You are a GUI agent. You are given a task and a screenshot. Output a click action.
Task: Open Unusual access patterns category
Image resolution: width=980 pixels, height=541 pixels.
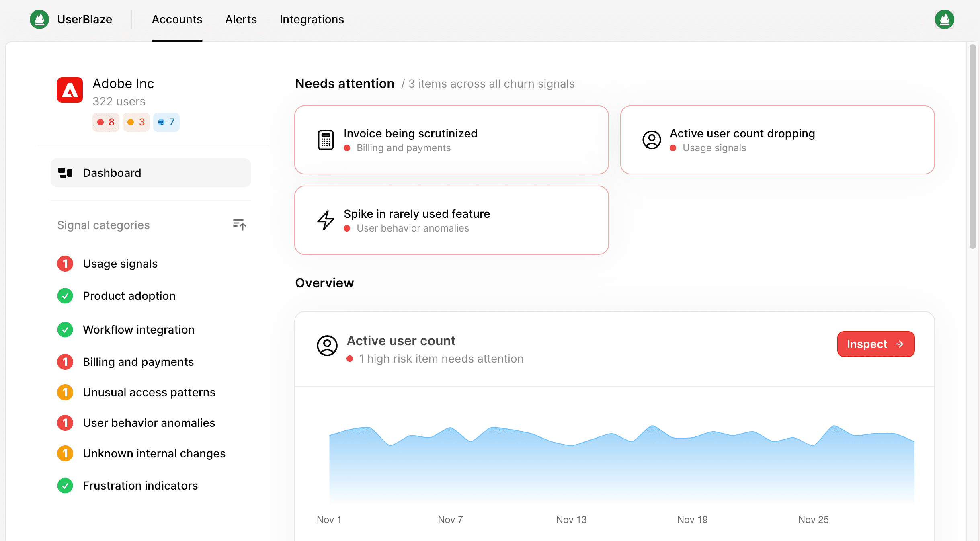[x=149, y=392]
